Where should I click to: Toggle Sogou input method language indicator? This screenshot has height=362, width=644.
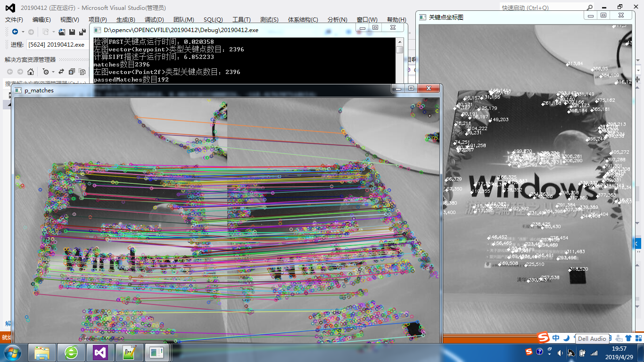click(556, 338)
